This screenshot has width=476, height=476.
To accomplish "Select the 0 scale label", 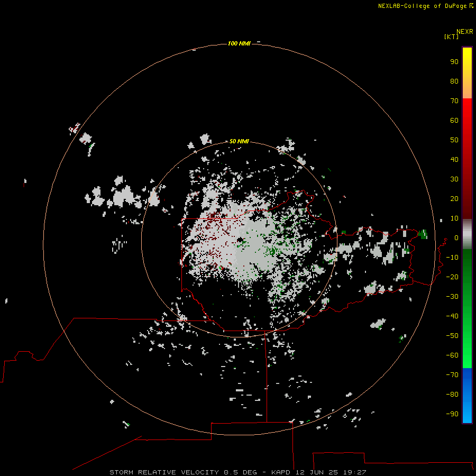I will (x=456, y=237).
